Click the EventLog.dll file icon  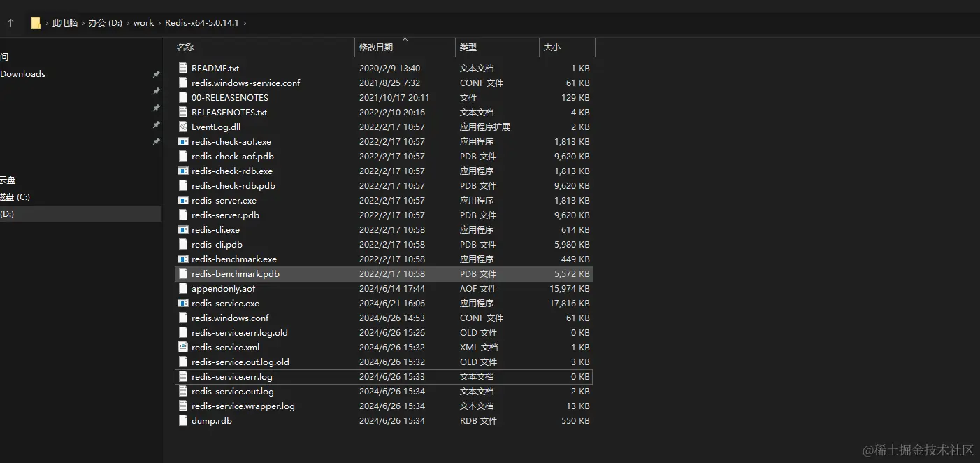click(x=183, y=127)
